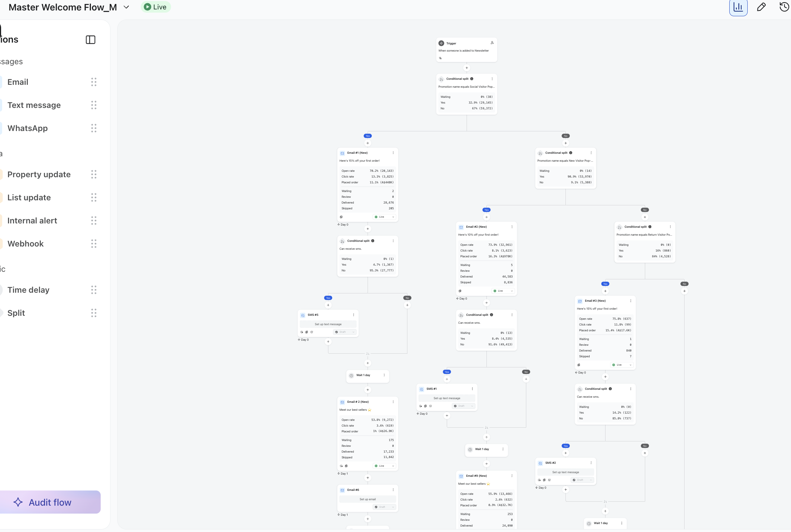The image size is (791, 532).
Task: Expand the flow name dropdown chevron
Action: coord(126,7)
